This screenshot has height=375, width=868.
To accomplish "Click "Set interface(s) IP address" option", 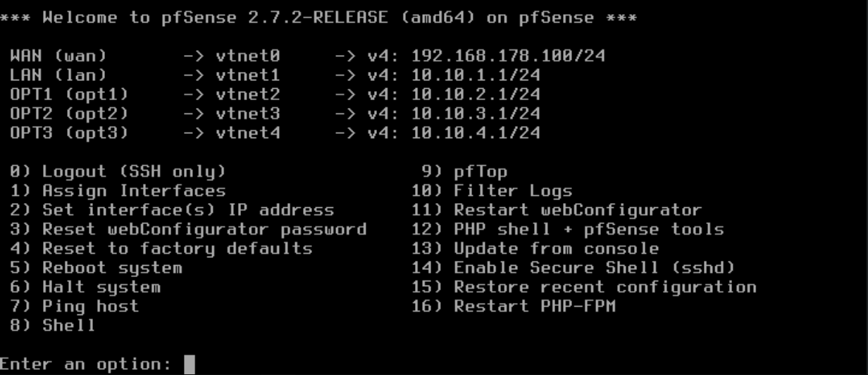I will coord(187,209).
